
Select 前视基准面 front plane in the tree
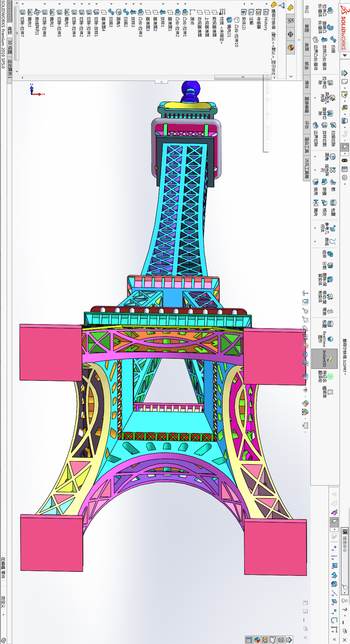tap(214, 24)
